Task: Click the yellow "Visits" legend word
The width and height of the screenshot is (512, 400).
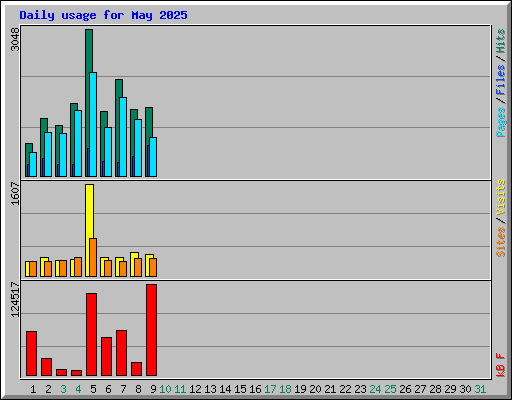Action: pos(500,197)
